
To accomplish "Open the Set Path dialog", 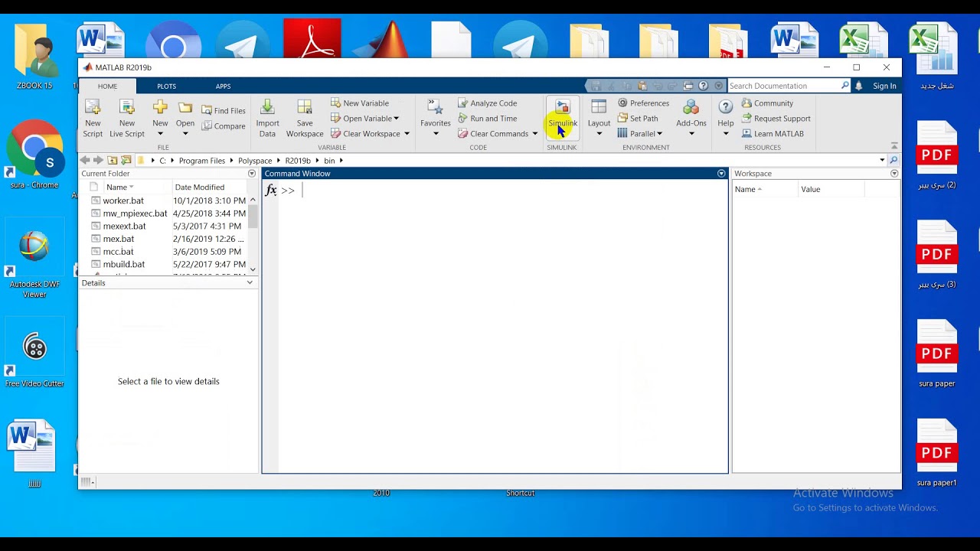I will pyautogui.click(x=638, y=119).
